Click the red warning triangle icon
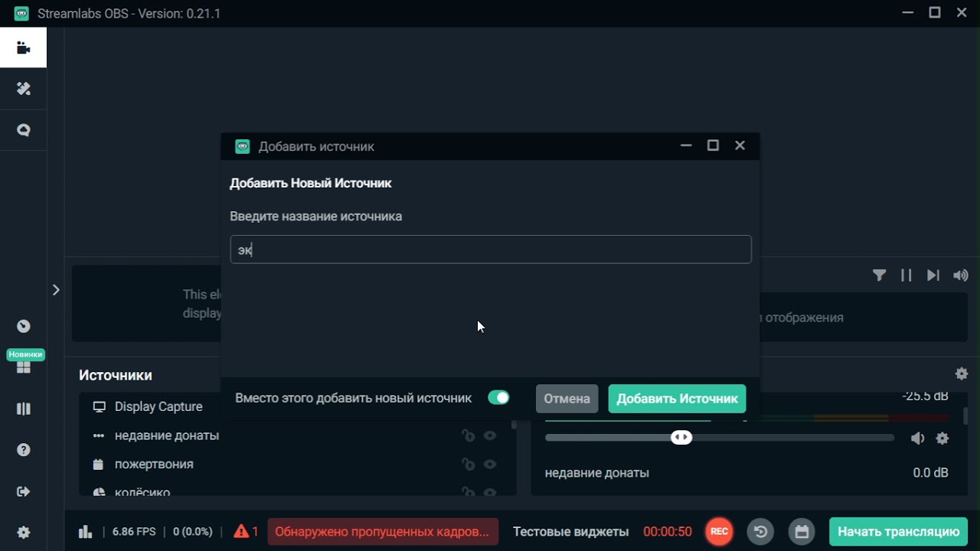This screenshot has height=551, width=980. (241, 530)
